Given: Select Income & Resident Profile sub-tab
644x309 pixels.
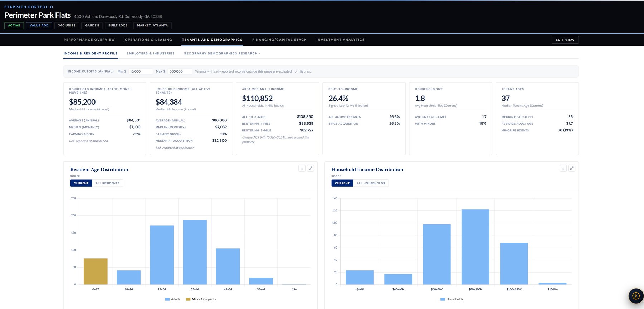Looking at the screenshot, I should tap(91, 54).
